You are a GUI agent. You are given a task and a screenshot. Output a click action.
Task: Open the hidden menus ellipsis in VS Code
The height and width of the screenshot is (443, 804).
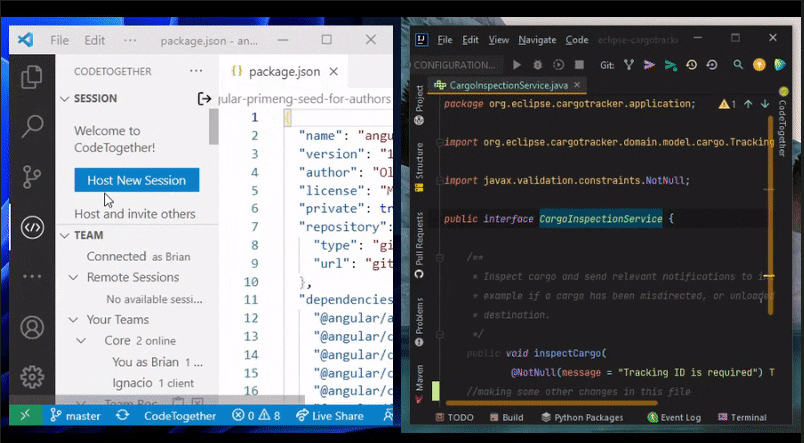click(130, 40)
